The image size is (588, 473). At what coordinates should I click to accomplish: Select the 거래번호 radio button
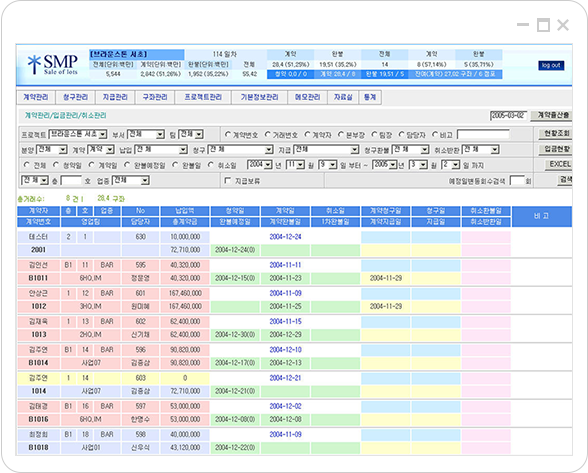click(267, 134)
